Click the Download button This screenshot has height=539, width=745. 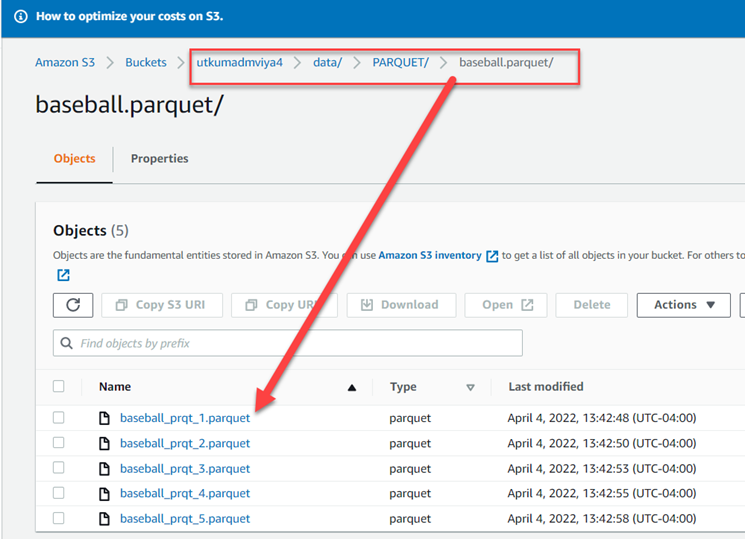(401, 305)
